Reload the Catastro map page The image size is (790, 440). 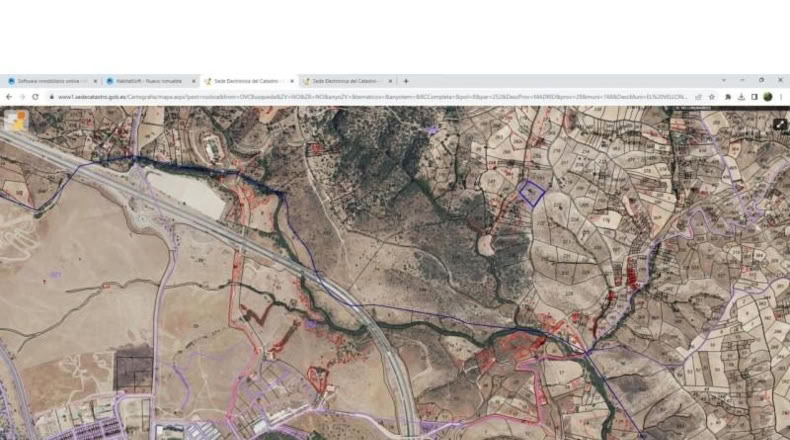(x=35, y=97)
